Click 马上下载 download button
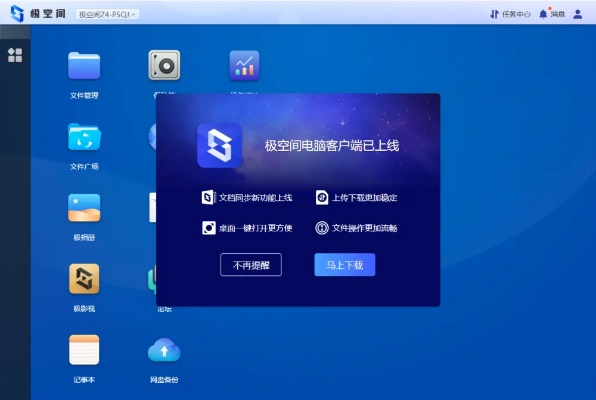Viewport: 596px width, 400px height. [x=345, y=265]
